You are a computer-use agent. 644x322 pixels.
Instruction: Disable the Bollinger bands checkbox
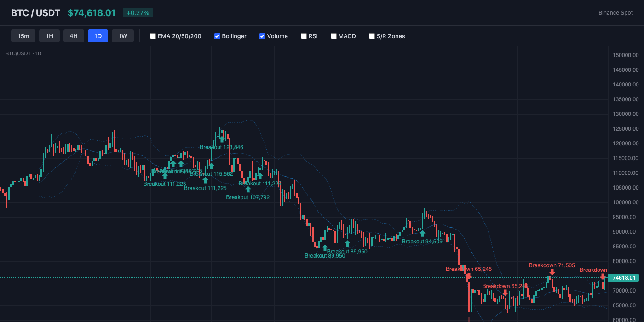216,36
